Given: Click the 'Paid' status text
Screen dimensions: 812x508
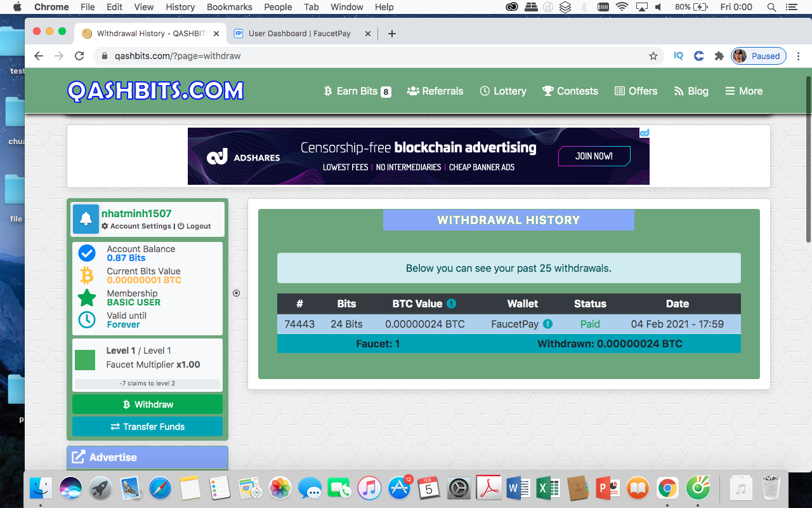Looking at the screenshot, I should (x=590, y=324).
